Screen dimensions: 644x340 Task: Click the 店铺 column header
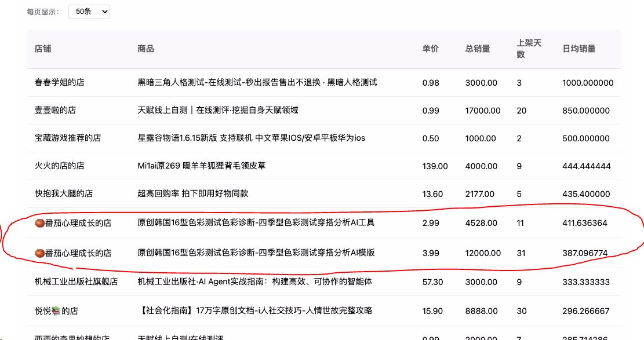(43, 49)
